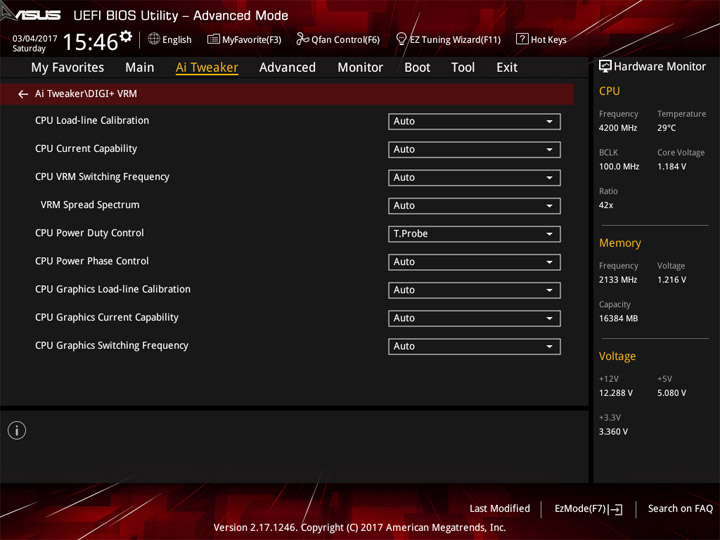Select VRM Spread Spectrum label

click(90, 205)
